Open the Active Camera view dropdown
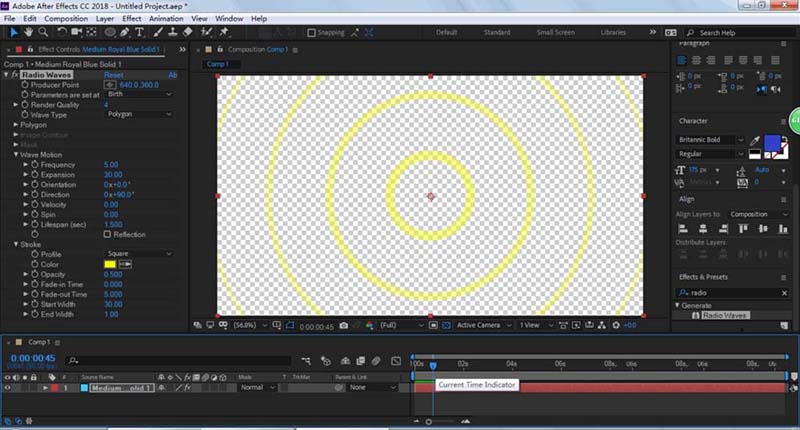 [x=484, y=325]
